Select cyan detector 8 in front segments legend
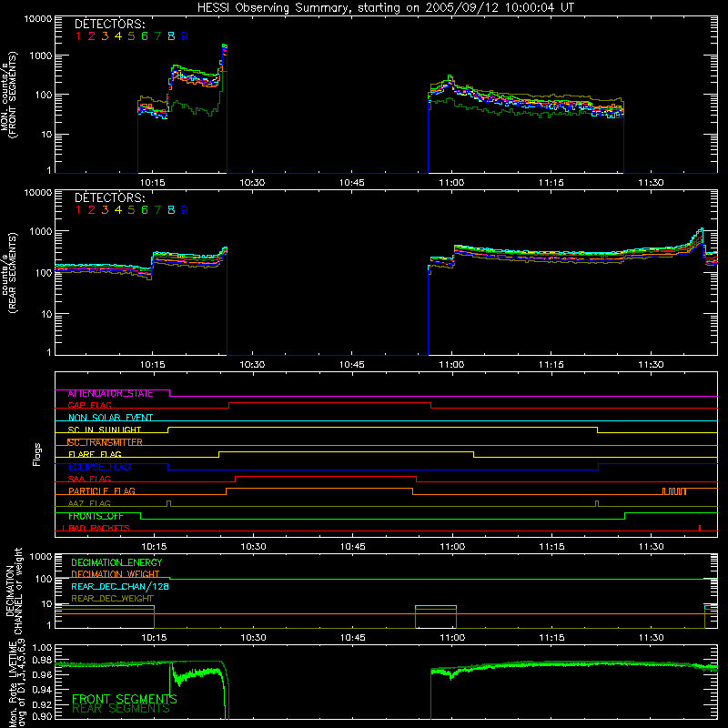Image resolution: width=728 pixels, height=728 pixels. click(x=171, y=36)
